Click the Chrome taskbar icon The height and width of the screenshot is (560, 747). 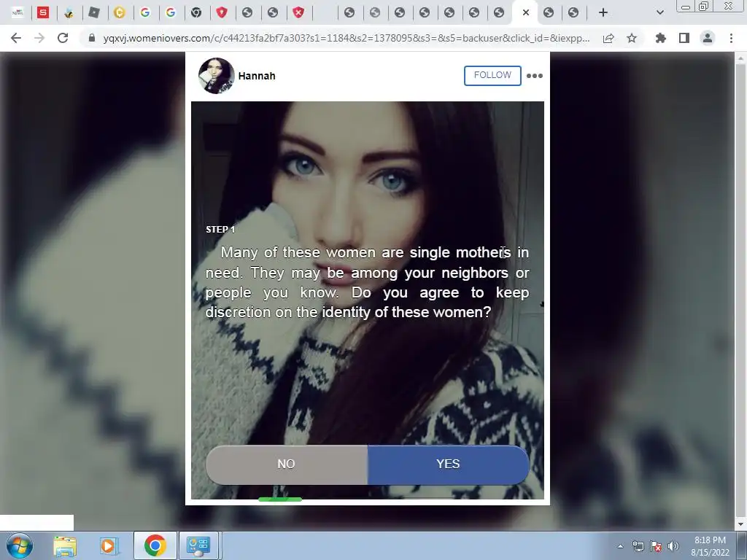(155, 545)
